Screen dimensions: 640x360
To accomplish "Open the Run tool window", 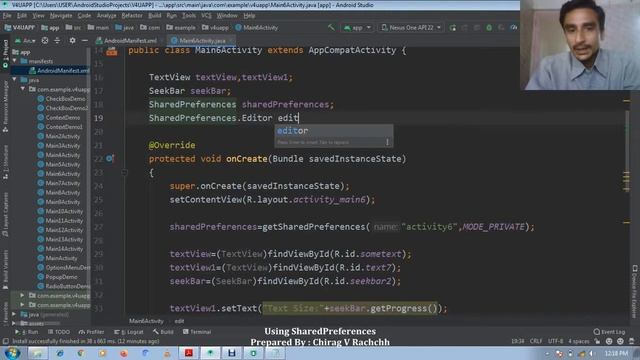I will (x=27, y=332).
